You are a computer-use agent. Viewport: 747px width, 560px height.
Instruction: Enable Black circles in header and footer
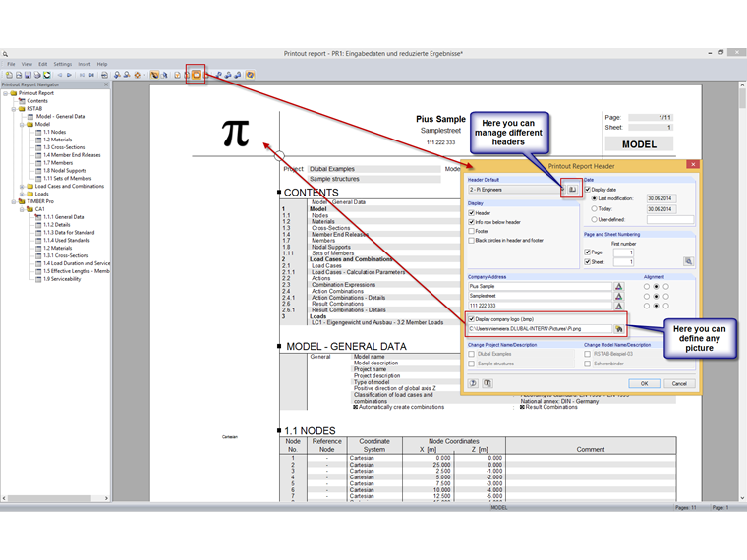click(x=471, y=240)
